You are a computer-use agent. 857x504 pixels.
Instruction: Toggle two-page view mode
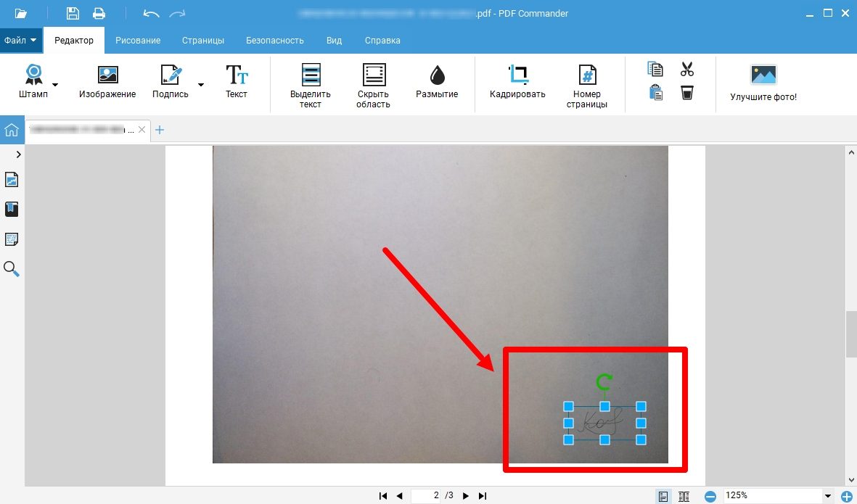684,496
